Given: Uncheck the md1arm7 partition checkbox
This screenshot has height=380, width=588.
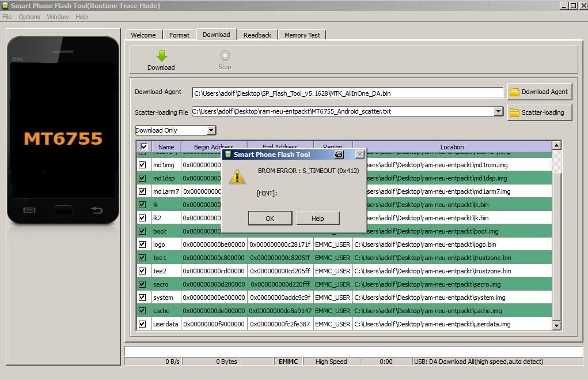Looking at the screenshot, I should 142,191.
